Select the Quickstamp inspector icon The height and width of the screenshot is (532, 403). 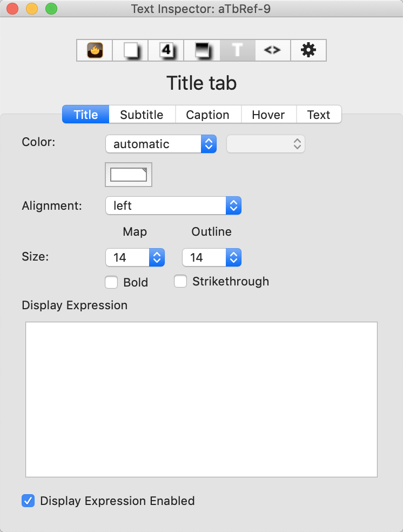pos(130,50)
